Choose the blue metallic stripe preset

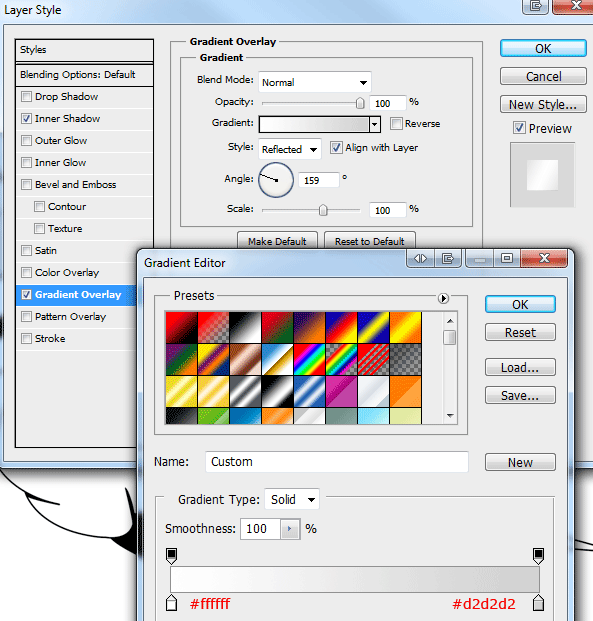point(309,392)
